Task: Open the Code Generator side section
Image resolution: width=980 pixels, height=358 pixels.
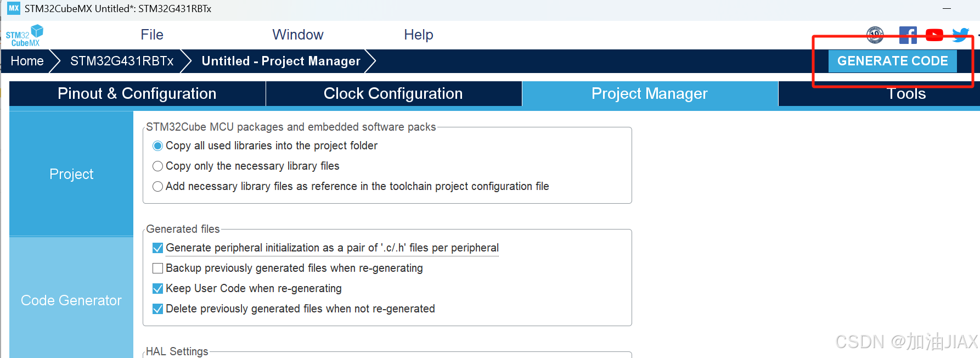Action: click(x=71, y=300)
